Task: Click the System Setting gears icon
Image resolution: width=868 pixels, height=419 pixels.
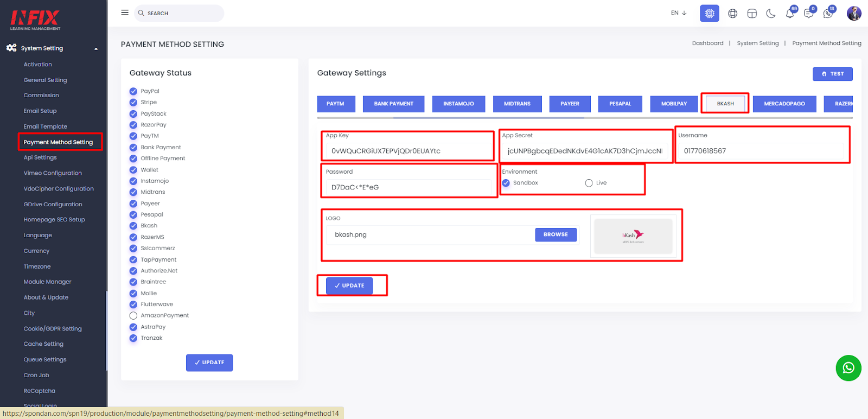Action: [x=11, y=48]
